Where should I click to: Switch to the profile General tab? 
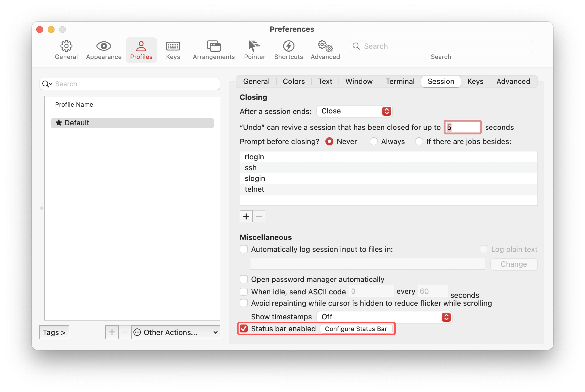[256, 82]
